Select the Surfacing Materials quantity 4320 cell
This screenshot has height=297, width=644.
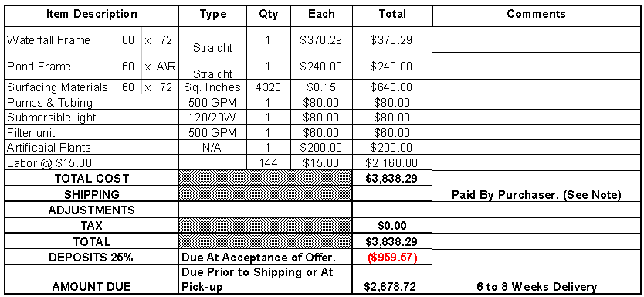click(269, 87)
